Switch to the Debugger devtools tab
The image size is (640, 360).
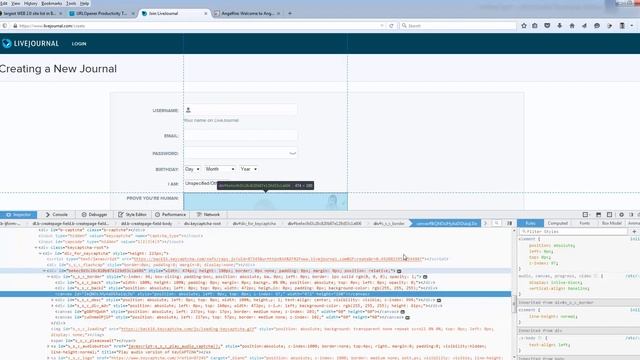(x=94, y=214)
